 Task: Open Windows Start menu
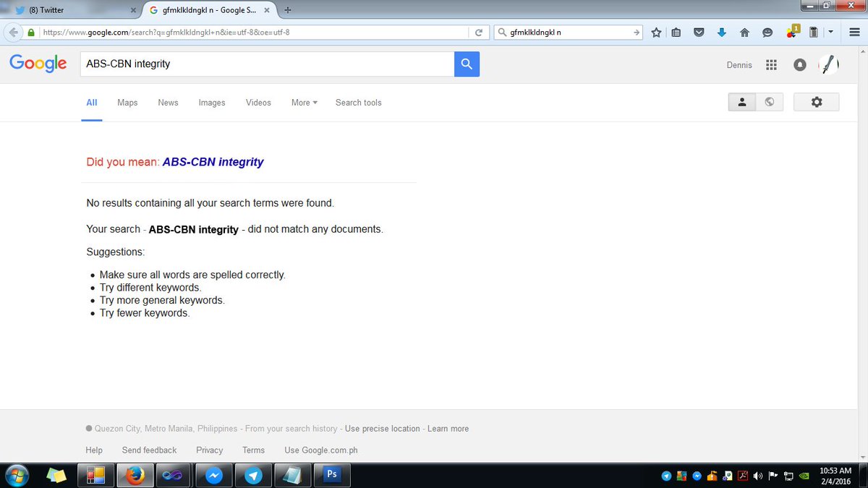pyautogui.click(x=16, y=475)
